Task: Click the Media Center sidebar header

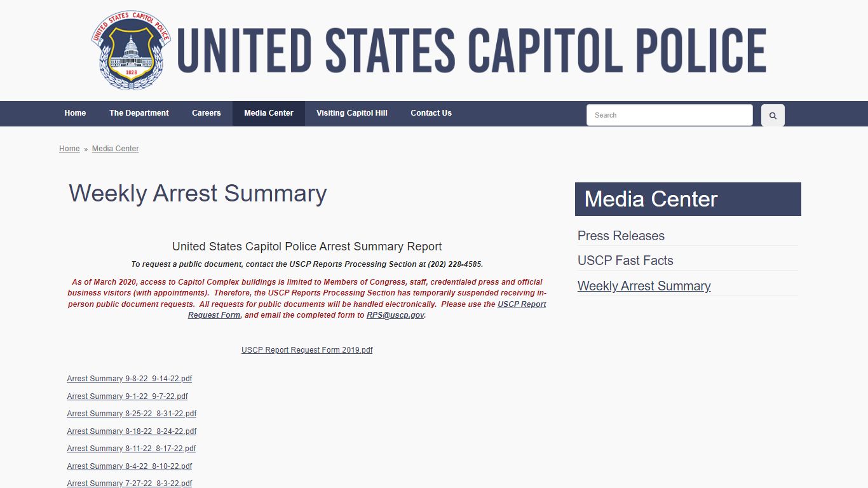Action: [x=688, y=200]
